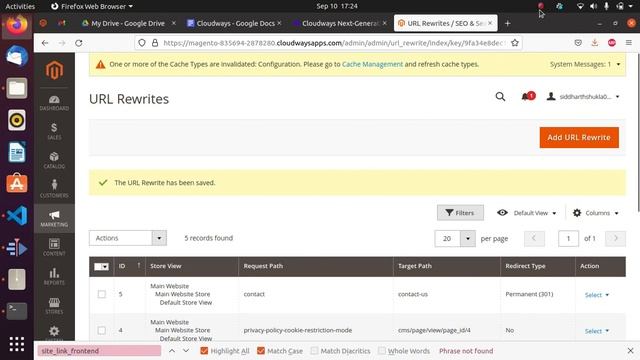Open the Magento logo home link
Screen dimensions: 640x360
54,70
